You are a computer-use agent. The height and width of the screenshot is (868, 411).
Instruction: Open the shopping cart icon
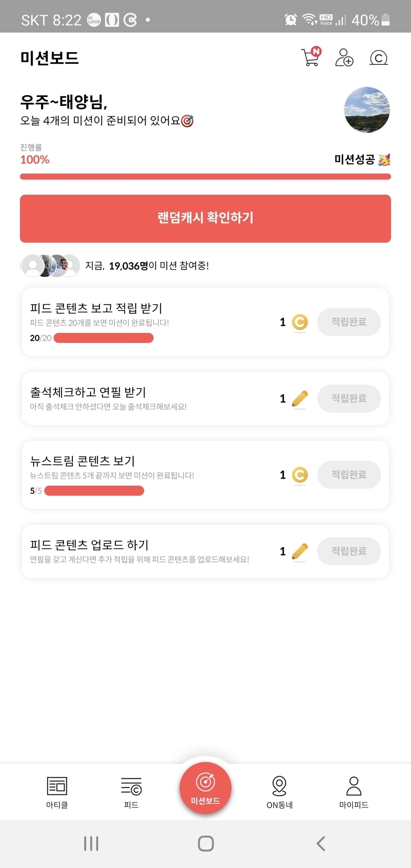(x=310, y=57)
